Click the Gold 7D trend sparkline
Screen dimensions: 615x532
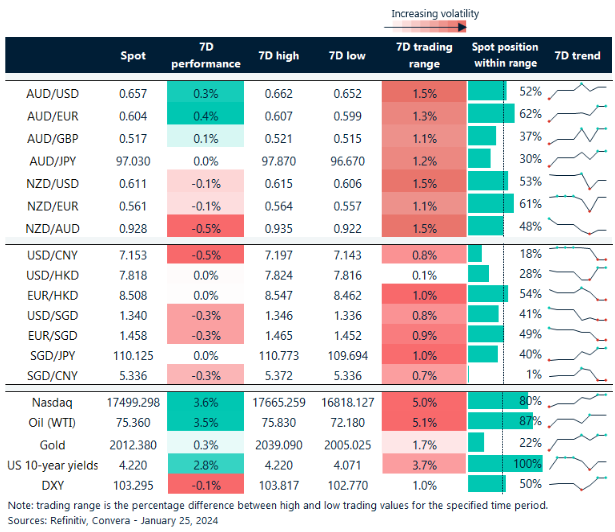click(x=577, y=443)
